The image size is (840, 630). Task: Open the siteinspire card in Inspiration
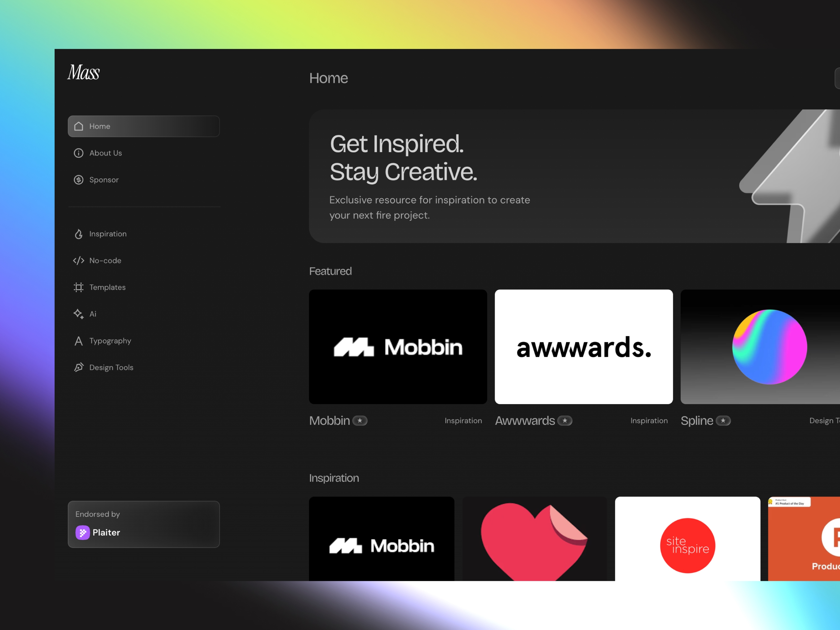point(687,538)
